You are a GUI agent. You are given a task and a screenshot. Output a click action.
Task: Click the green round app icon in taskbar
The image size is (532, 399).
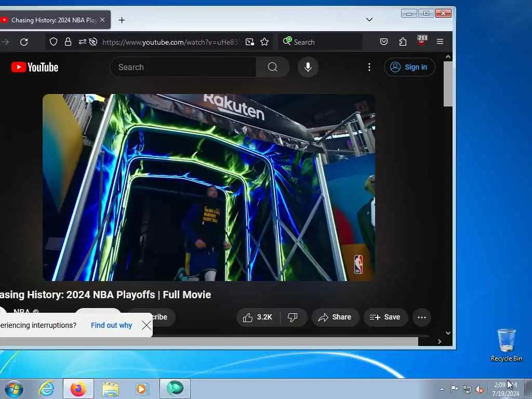tap(175, 389)
